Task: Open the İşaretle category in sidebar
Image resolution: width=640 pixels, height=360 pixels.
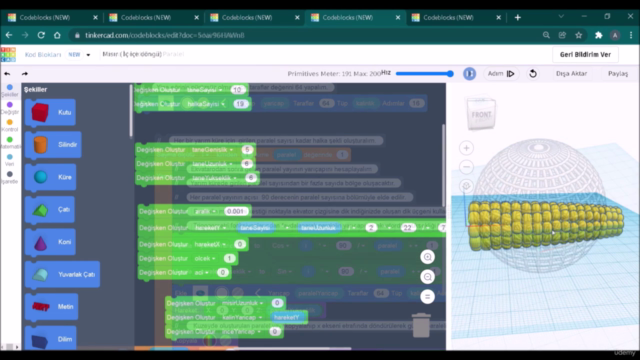Action: [x=10, y=178]
